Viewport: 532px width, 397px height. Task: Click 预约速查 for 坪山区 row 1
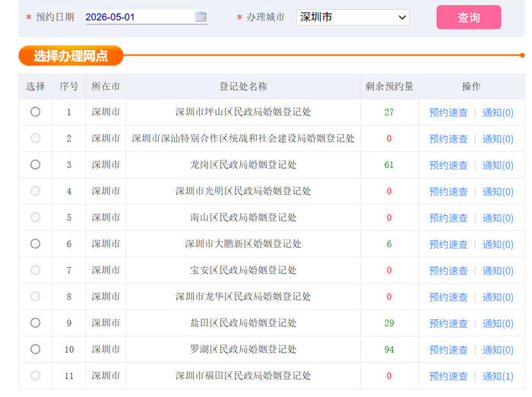coord(448,113)
